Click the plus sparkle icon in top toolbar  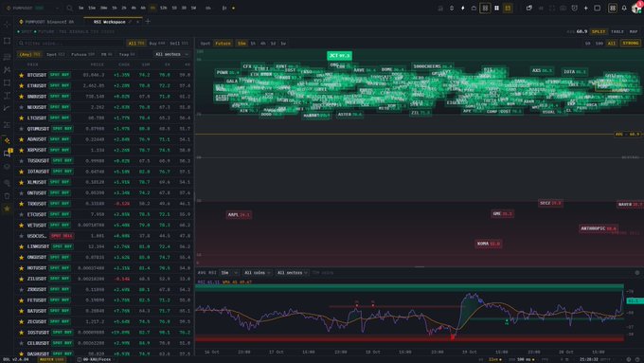click(585, 8)
